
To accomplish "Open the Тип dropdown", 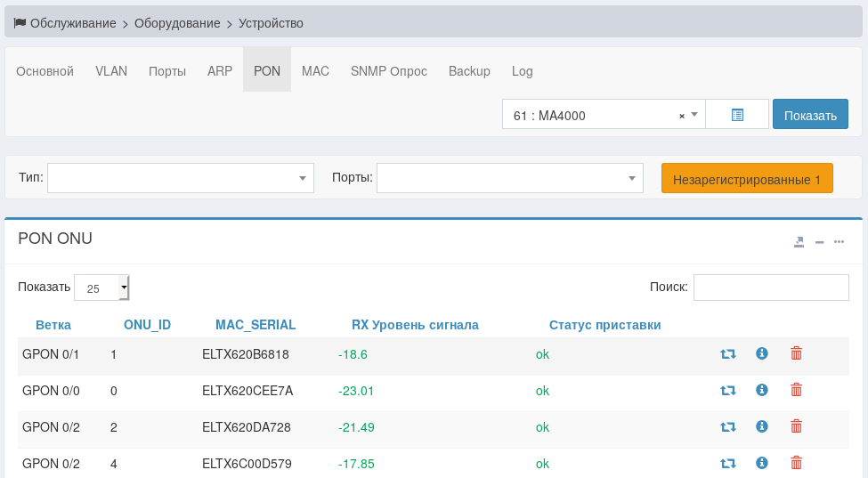I will tap(180, 178).
